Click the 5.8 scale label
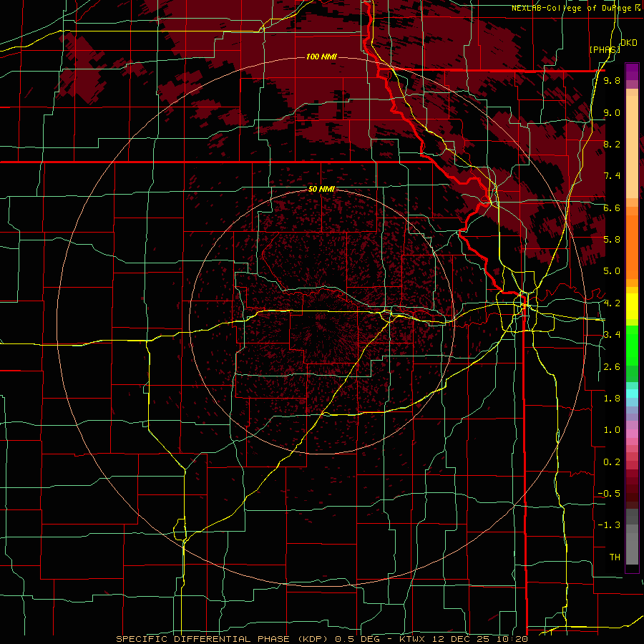The height and width of the screenshot is (644, 644). point(612,240)
